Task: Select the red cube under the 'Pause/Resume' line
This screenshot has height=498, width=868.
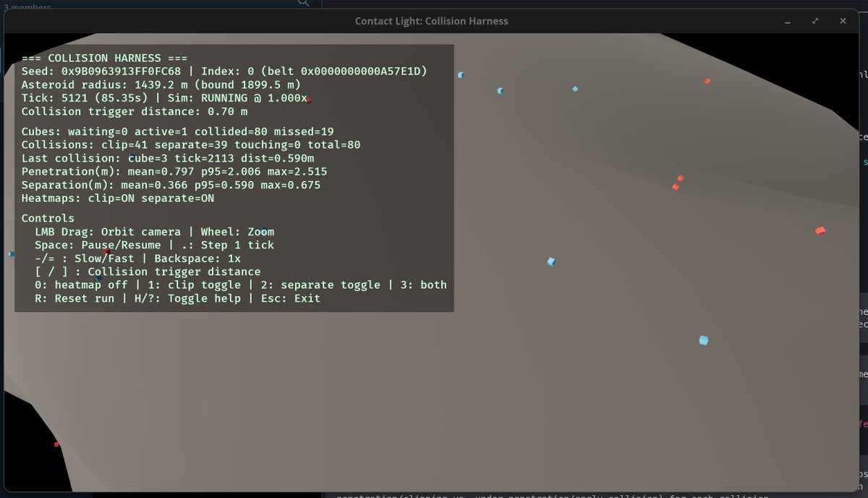Action: pyautogui.click(x=106, y=252)
